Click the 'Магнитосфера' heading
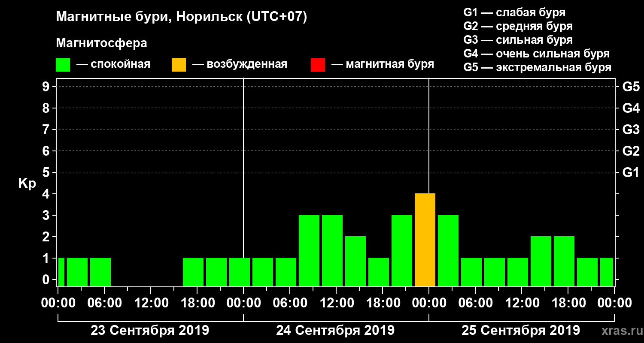644x343 pixels. click(x=101, y=43)
